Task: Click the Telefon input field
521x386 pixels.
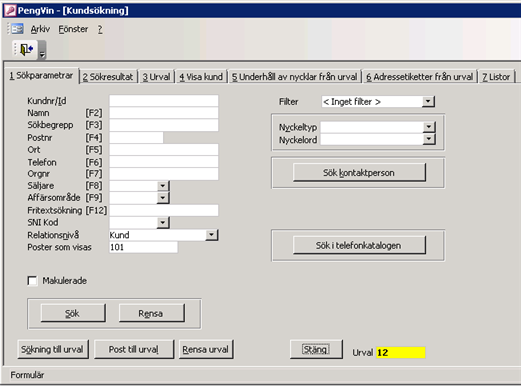Action: point(164,162)
